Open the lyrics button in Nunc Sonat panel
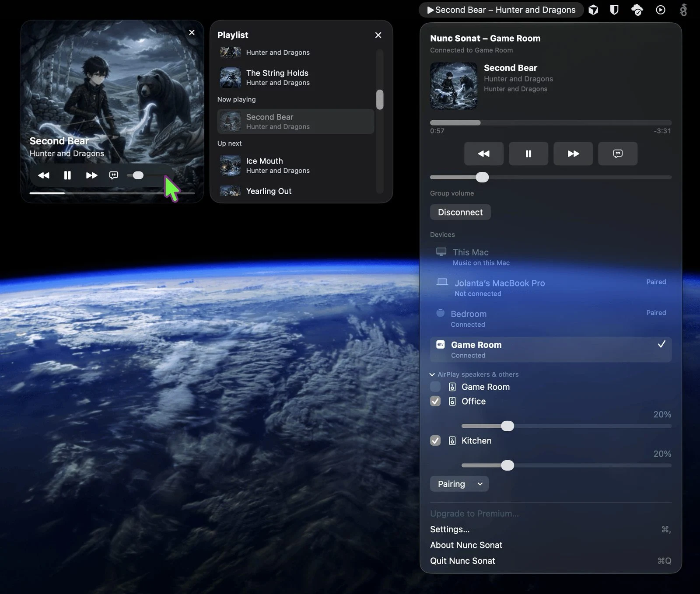The image size is (700, 594). [x=618, y=154]
